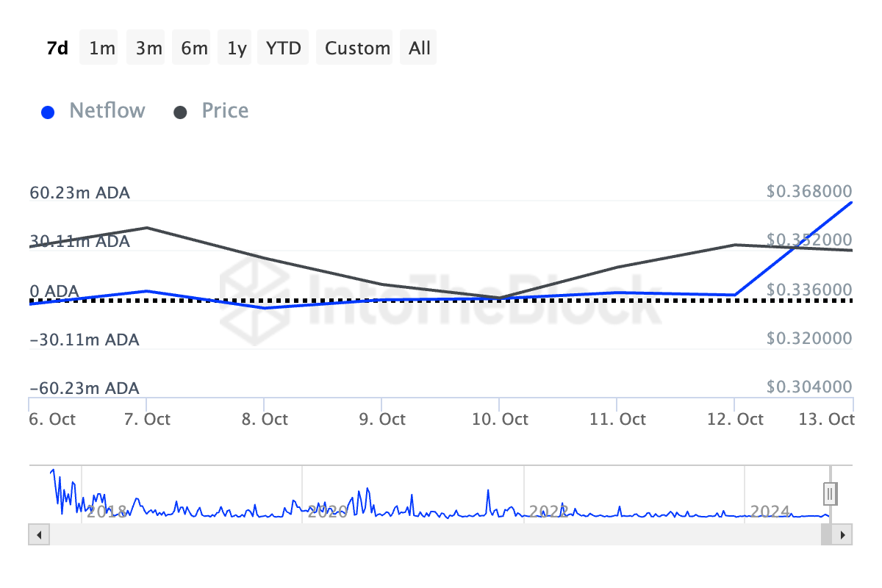
Task: Click the blue Netflow legend dot
Action: (x=48, y=112)
